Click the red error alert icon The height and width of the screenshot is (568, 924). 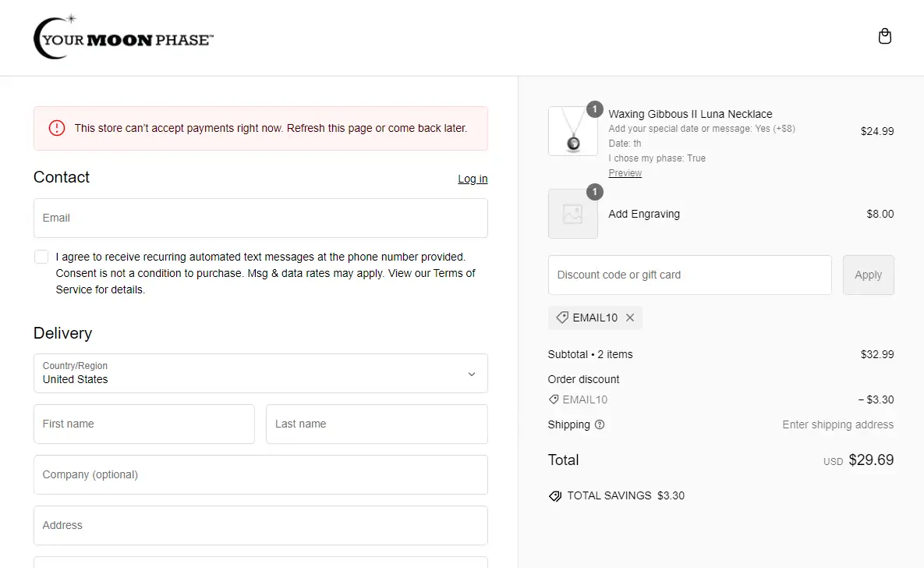(57, 128)
